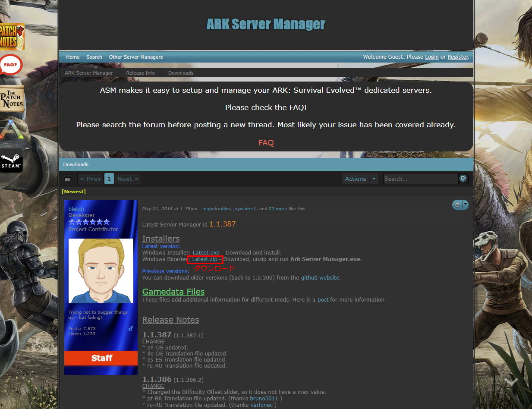Viewport: 532px width, 409px height.
Task: Expand the Actions dropdown arrow
Action: point(374,179)
